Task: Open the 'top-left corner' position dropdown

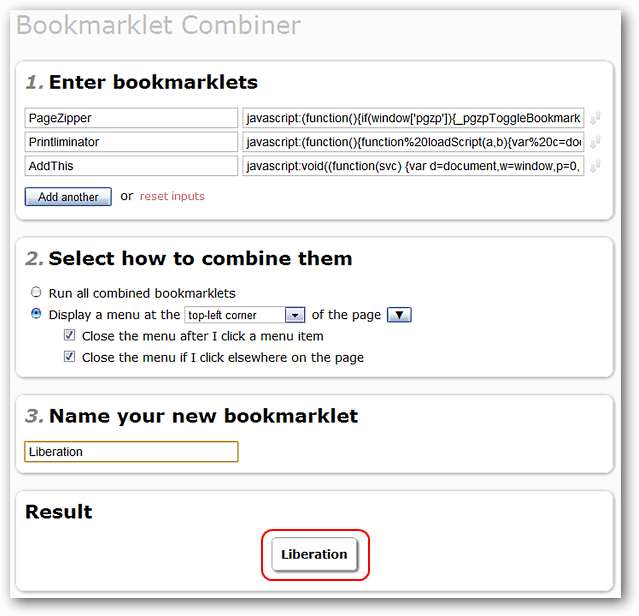Action: [245, 315]
